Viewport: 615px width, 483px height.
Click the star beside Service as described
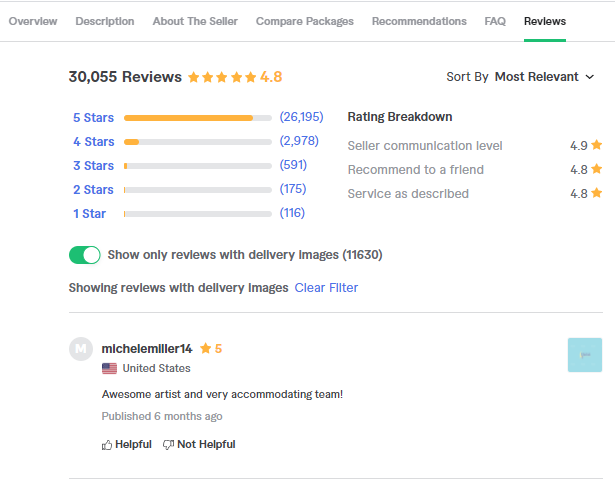pos(597,193)
